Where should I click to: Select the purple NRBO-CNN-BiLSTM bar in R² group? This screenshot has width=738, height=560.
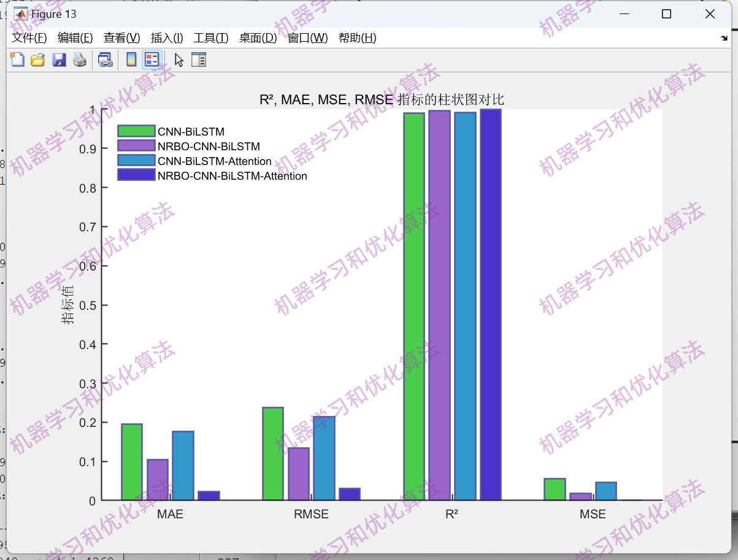tap(439, 305)
